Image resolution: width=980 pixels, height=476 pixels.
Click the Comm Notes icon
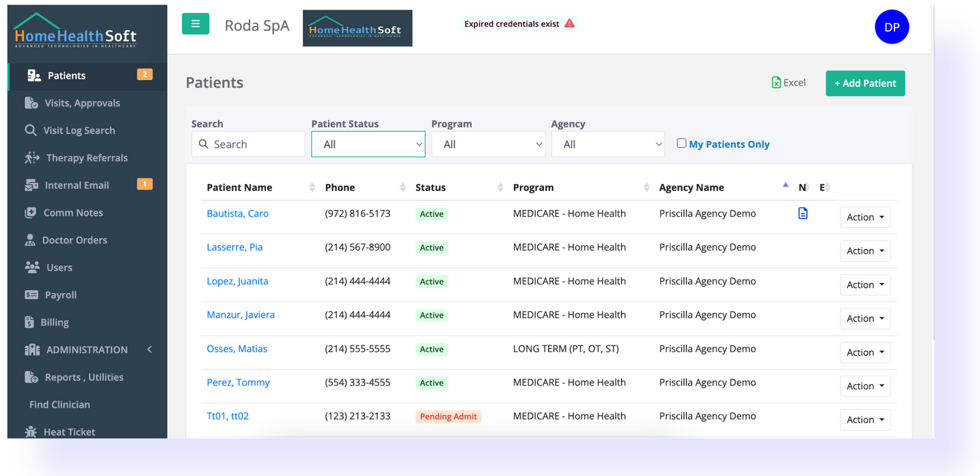31,212
